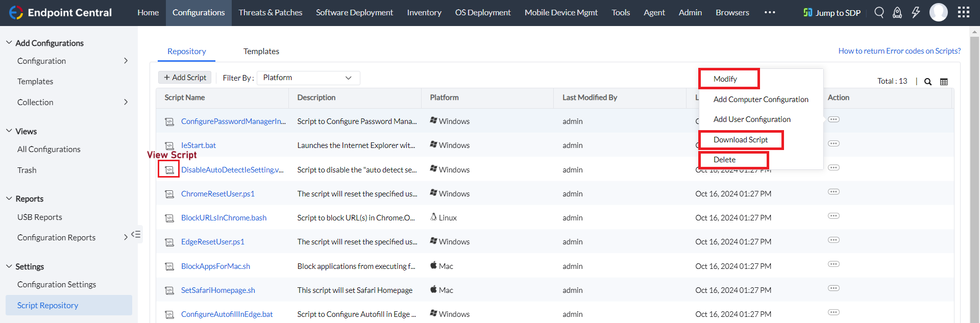Screen dimensions: 980x323
Task: Open the Platform filter dropdown
Action: (x=308, y=78)
